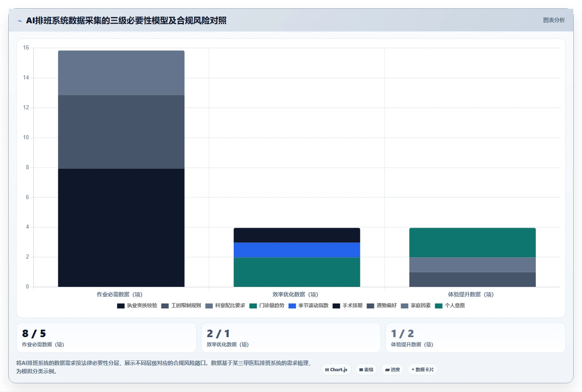Click the blue segment in 效率优化数据 bar
The height and width of the screenshot is (392, 582).
click(x=297, y=250)
